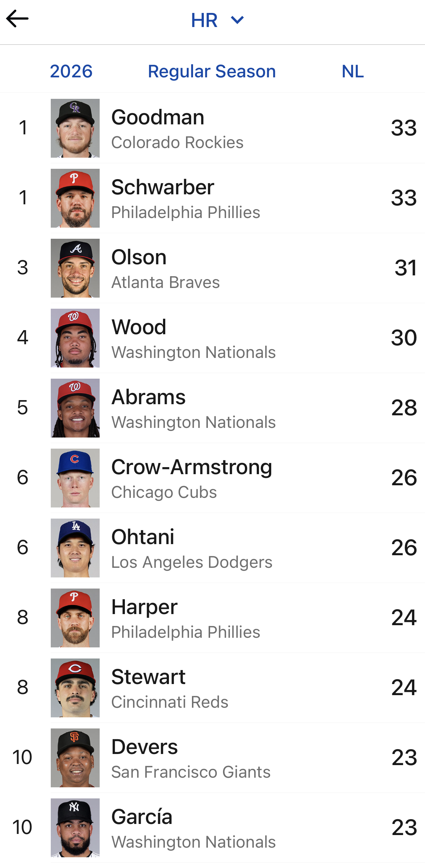Open García's player headshot
This screenshot has width=425, height=868.
(x=75, y=828)
